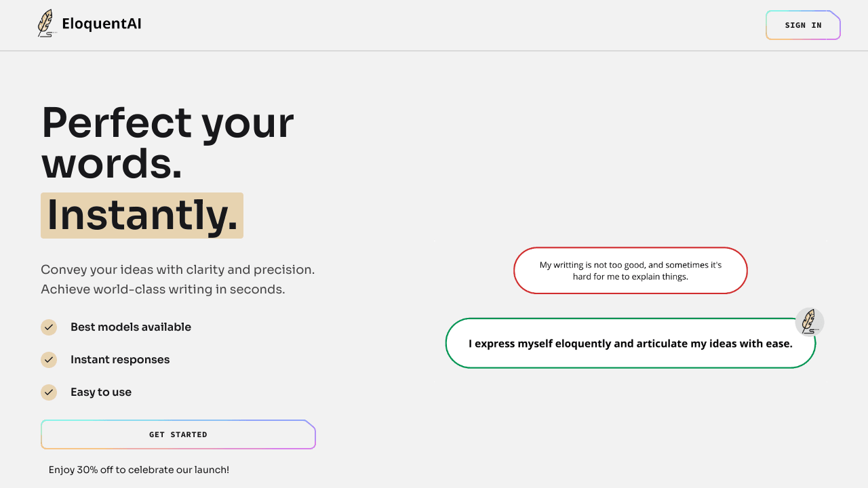Click the Easy to use label

(x=101, y=392)
